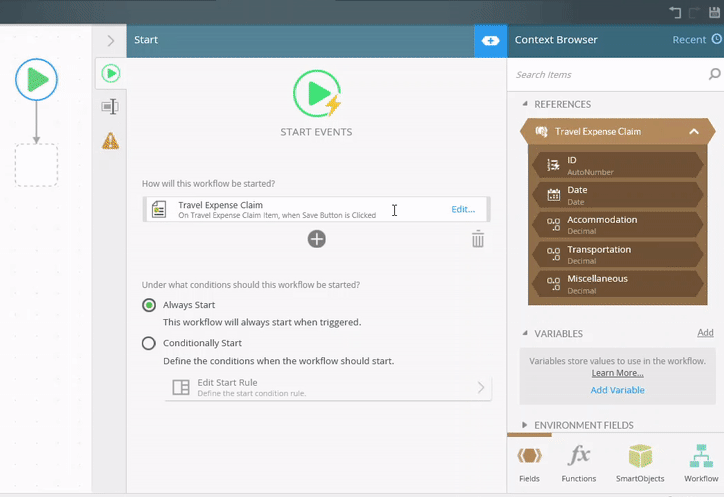
Task: Delete start event with trash icon
Action: coord(478,239)
